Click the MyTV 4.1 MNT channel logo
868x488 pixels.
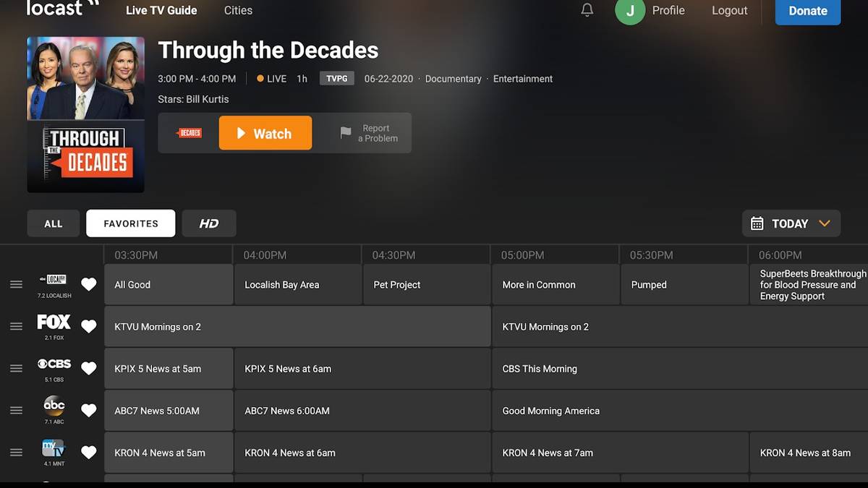(x=54, y=448)
